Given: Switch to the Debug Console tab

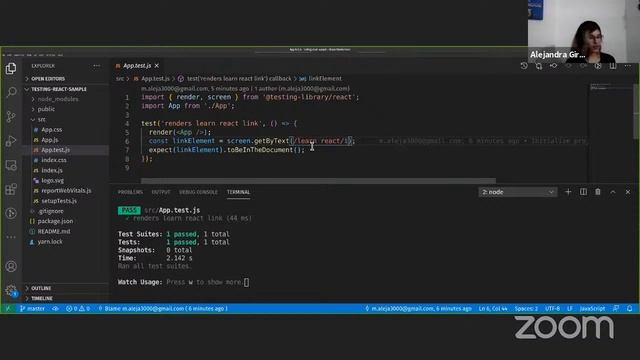Looking at the screenshot, I should [198, 192].
